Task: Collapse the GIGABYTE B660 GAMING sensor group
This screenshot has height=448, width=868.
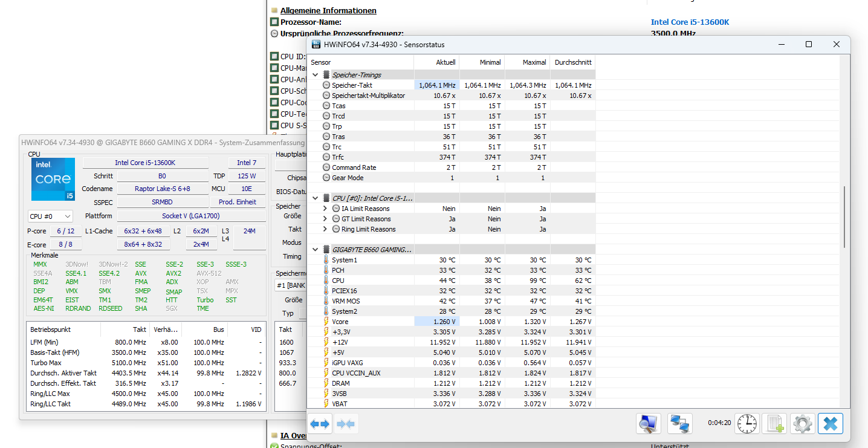Action: coord(316,249)
